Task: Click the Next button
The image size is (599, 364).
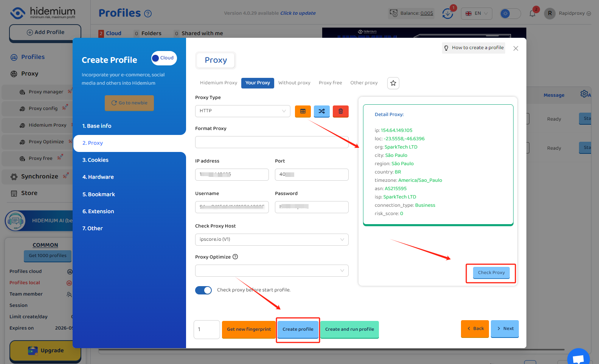Action: (x=505, y=329)
